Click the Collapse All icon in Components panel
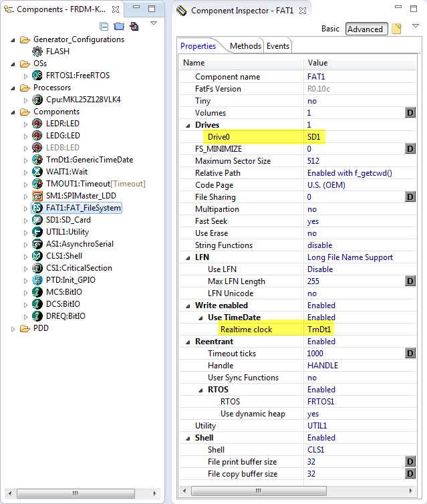 coord(104,26)
